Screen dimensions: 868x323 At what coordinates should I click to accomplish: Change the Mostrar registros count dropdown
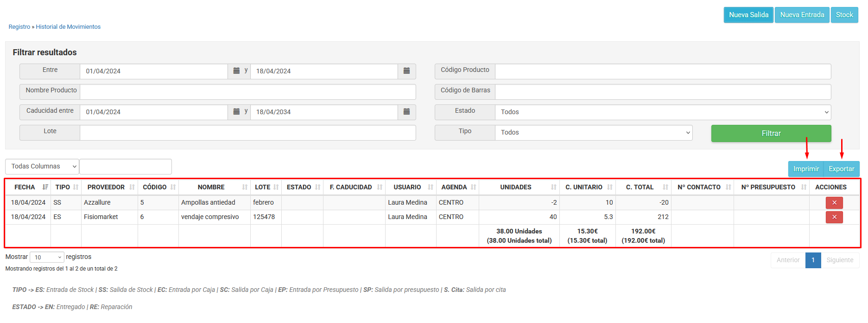47,257
